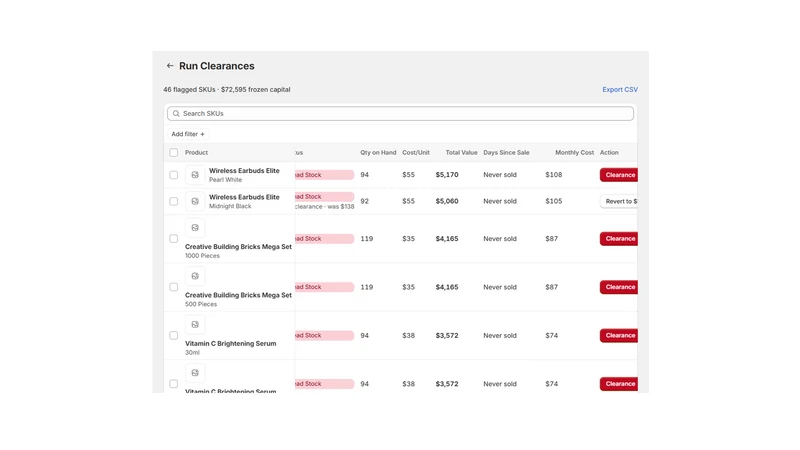Image resolution: width=800 pixels, height=450 pixels.
Task: Check the last visible Vitamin C Serum row
Action: coord(173,384)
